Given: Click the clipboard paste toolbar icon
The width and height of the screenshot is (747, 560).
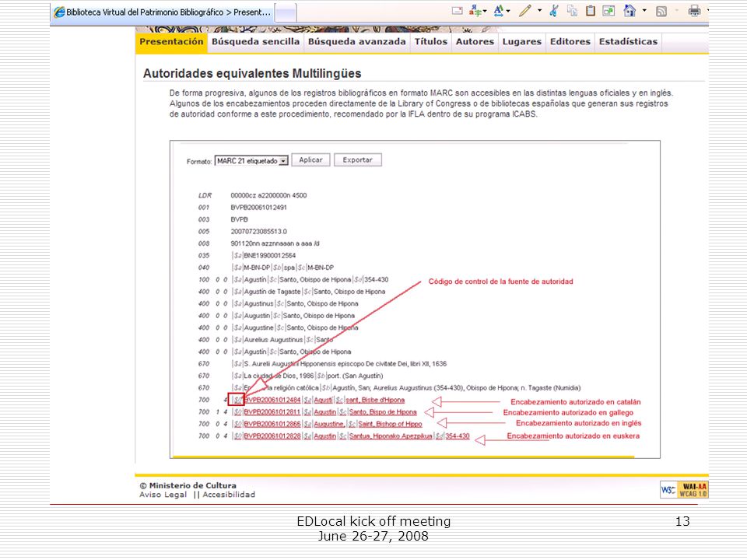Looking at the screenshot, I should tap(591, 10).
